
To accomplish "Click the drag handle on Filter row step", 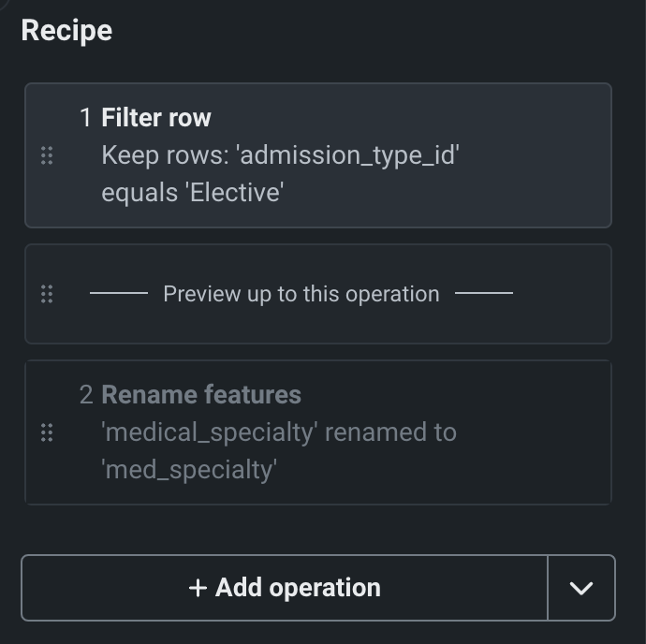I will [x=47, y=155].
